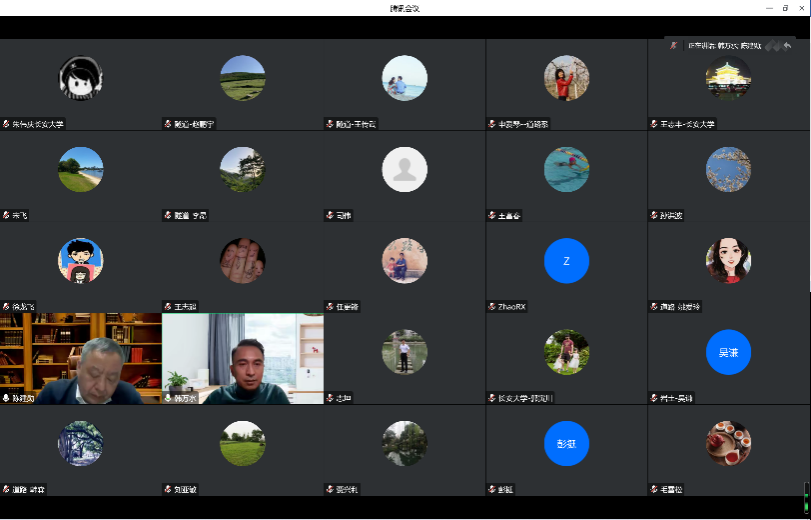The width and height of the screenshot is (811, 520).
Task: Click the muted microphone icon beside ZhaoRX
Action: point(492,307)
